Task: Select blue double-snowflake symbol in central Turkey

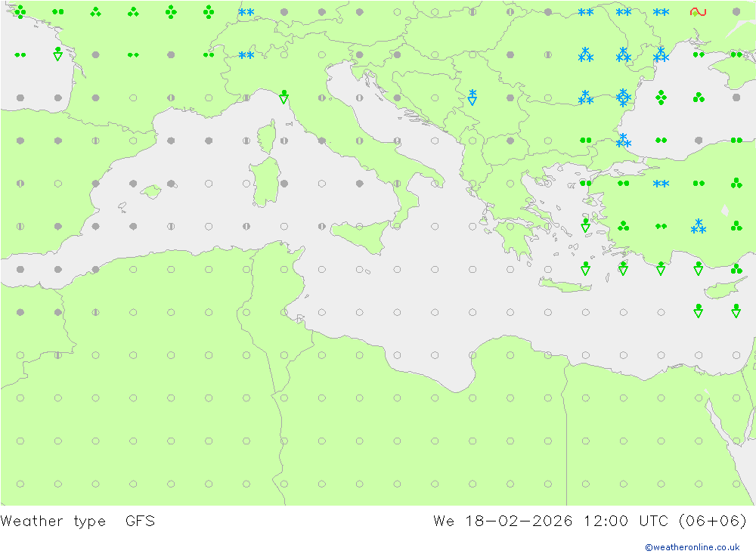Action: [661, 184]
